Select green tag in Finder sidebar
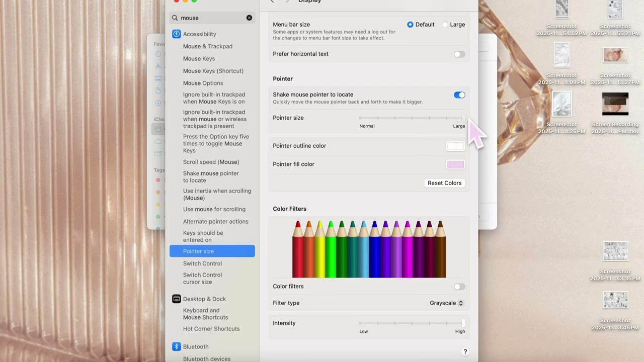The width and height of the screenshot is (644, 362). click(x=158, y=217)
